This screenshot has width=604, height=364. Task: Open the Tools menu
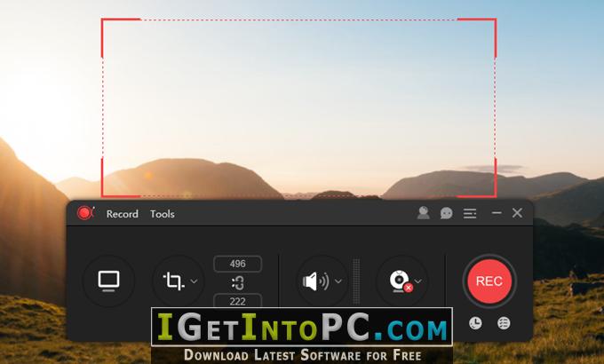[163, 214]
